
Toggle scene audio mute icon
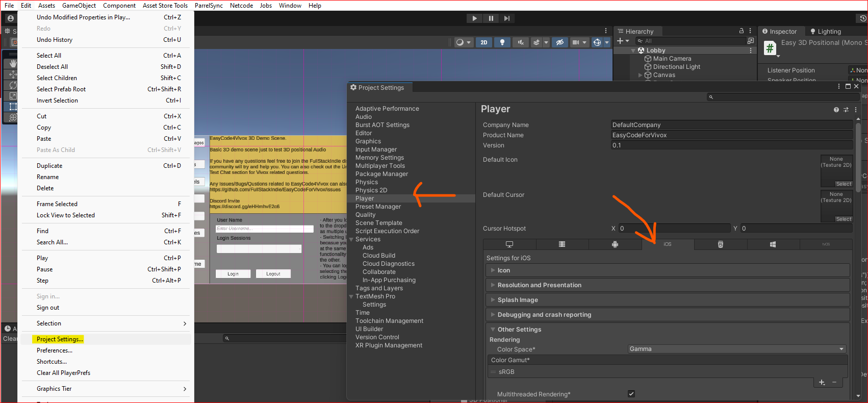[521, 42]
